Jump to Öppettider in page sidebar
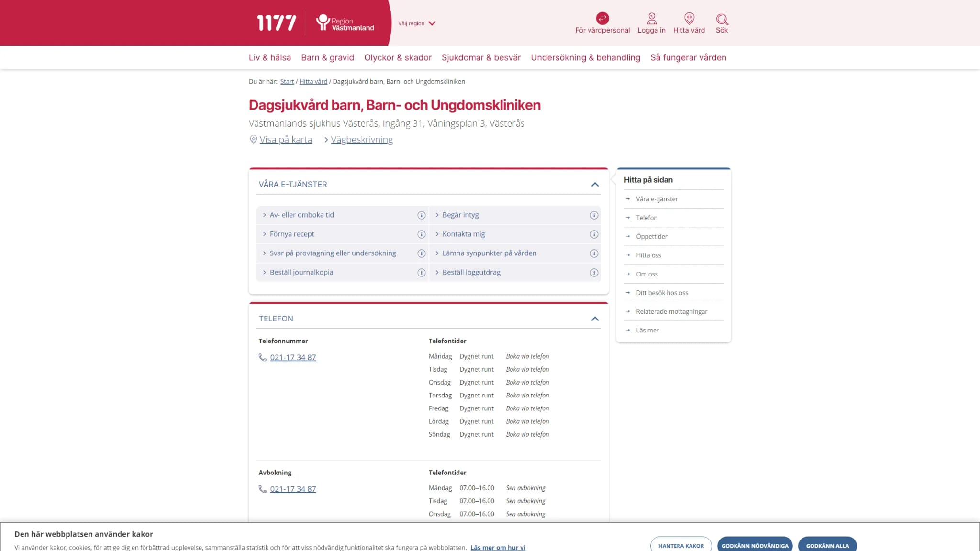This screenshot has width=980, height=551. pyautogui.click(x=651, y=236)
